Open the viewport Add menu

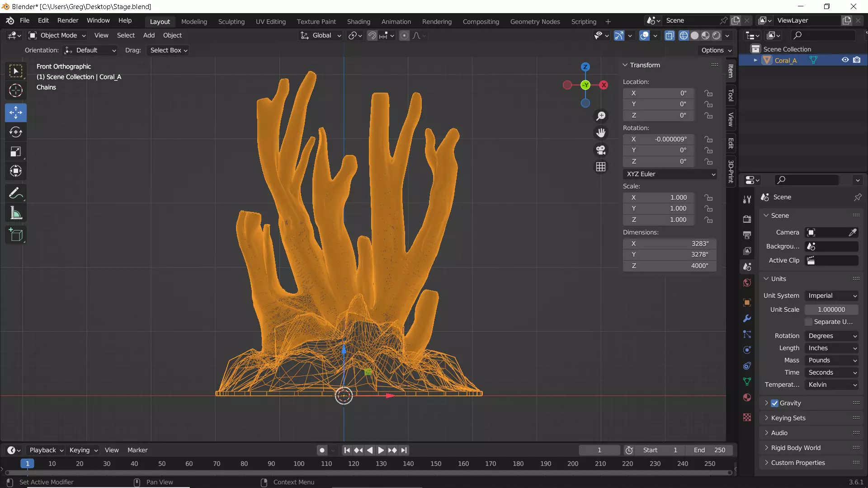pos(149,35)
